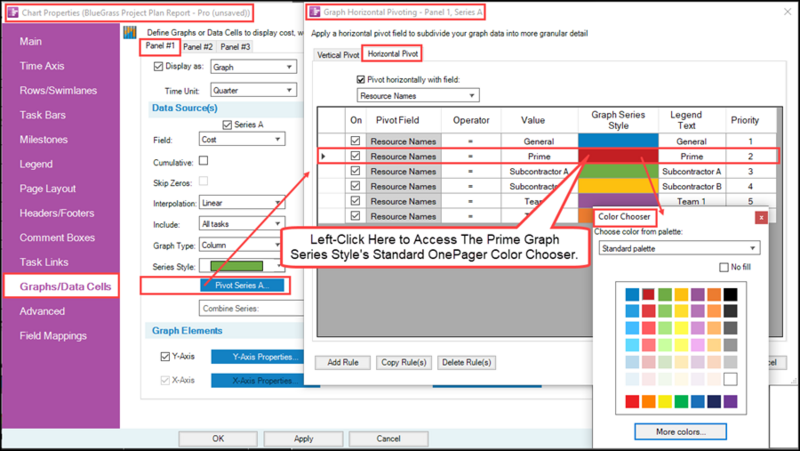800x451 pixels.
Task: Open the Main settings page
Action: click(x=31, y=41)
